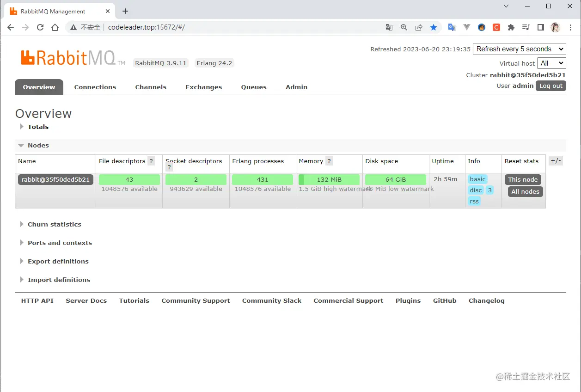This screenshot has height=392, width=581.
Task: Open the Changelog footer link
Action: (x=487, y=300)
